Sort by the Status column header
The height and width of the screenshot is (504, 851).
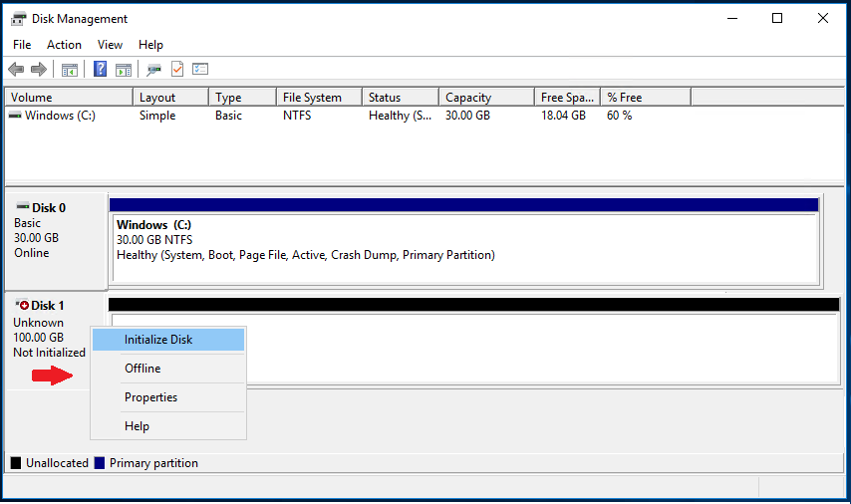coord(401,98)
